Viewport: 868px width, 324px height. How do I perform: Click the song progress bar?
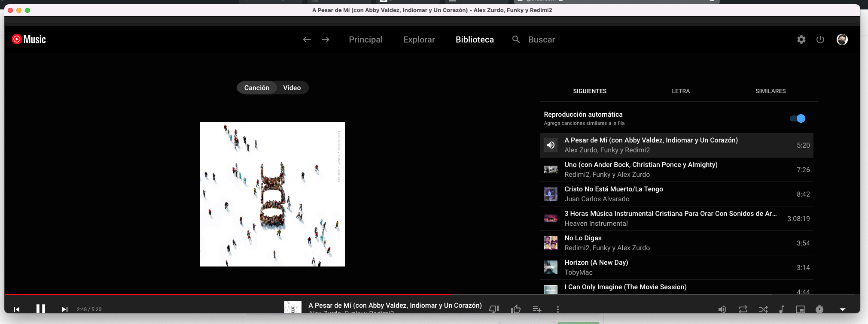pos(432,294)
